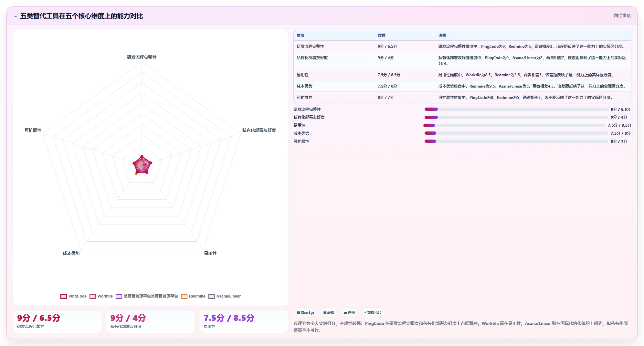Click the 数据卡片 tag chip

(x=373, y=312)
